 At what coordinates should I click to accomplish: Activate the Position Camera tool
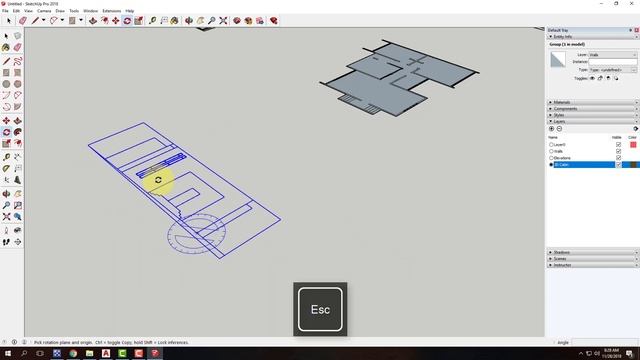(6, 231)
